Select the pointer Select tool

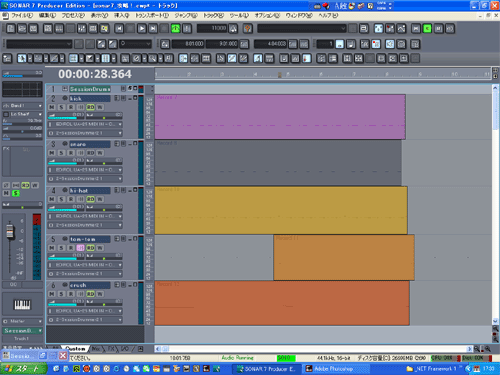pyautogui.click(x=22, y=59)
